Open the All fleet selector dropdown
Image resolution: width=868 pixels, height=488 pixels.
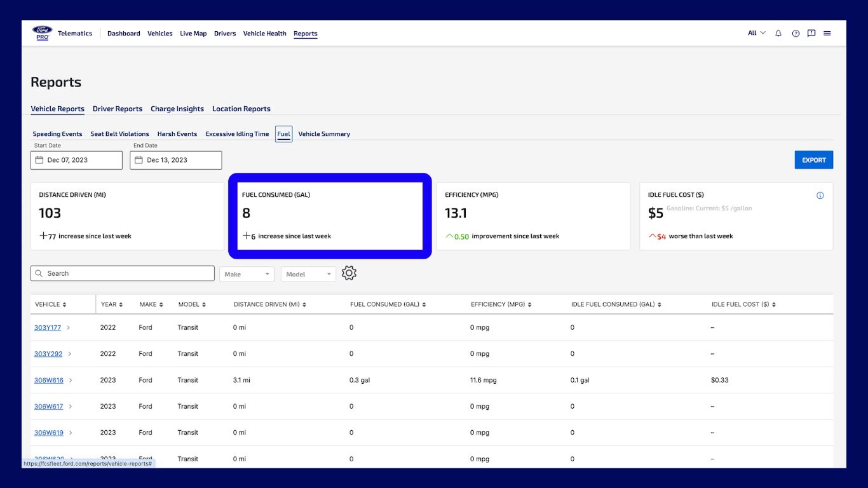(756, 34)
